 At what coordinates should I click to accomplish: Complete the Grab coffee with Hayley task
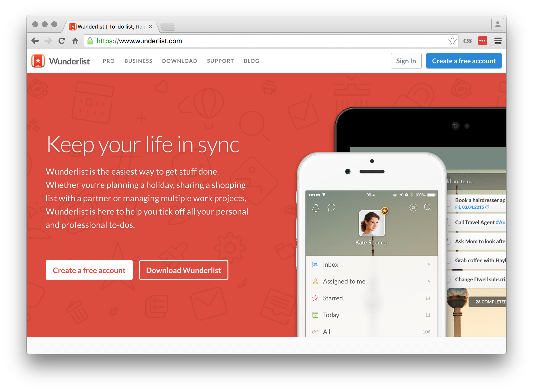(x=449, y=260)
